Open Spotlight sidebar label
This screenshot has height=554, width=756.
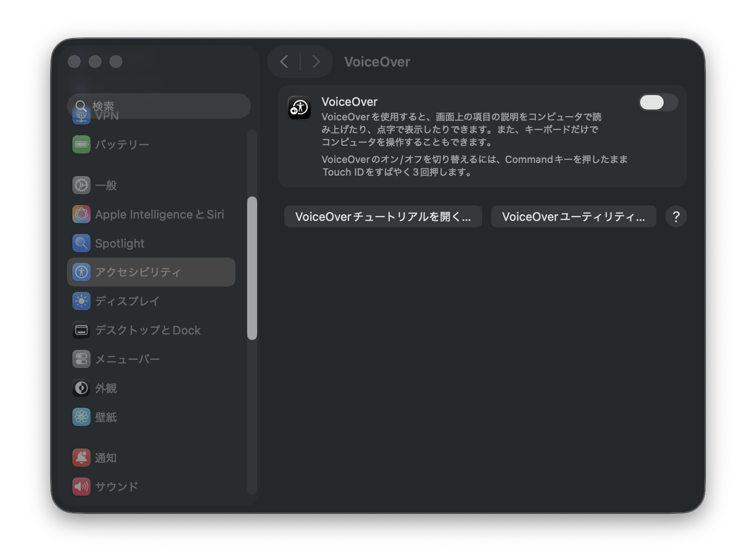pyautogui.click(x=120, y=244)
